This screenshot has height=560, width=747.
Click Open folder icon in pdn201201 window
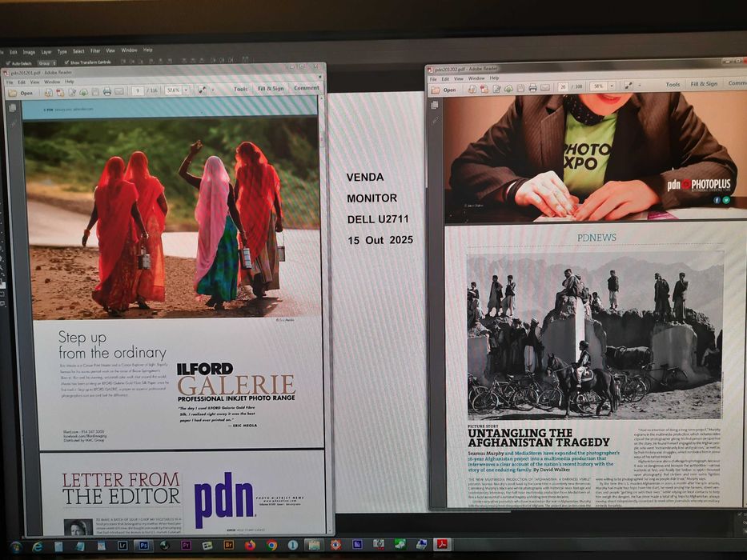(12, 93)
